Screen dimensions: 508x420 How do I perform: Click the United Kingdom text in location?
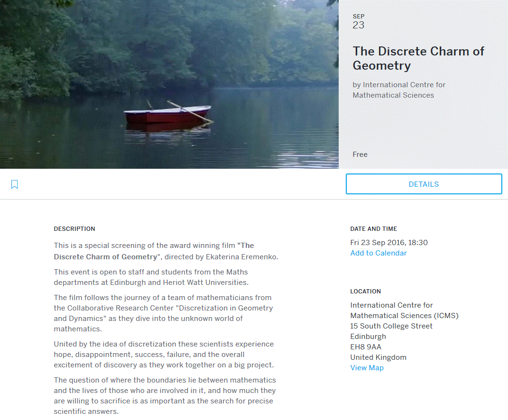point(378,357)
